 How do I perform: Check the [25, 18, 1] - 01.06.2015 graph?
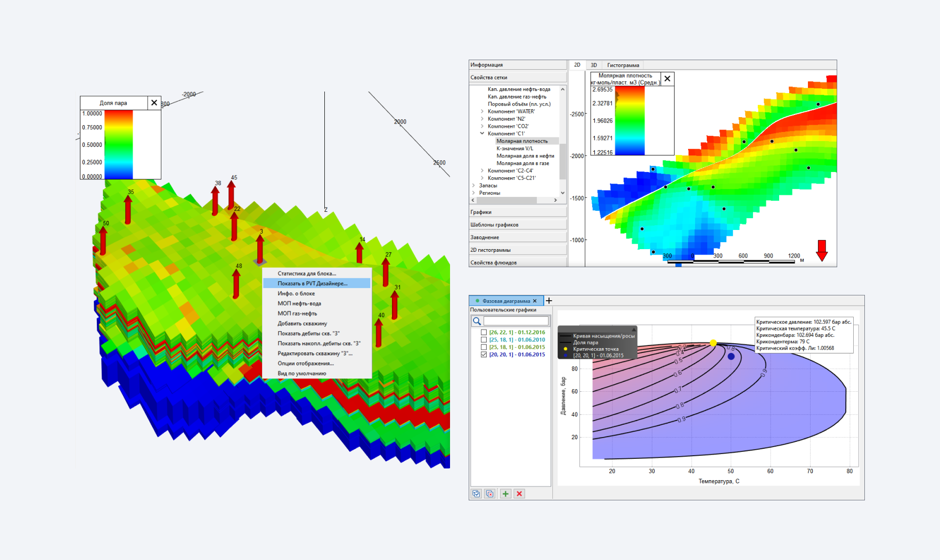(484, 347)
